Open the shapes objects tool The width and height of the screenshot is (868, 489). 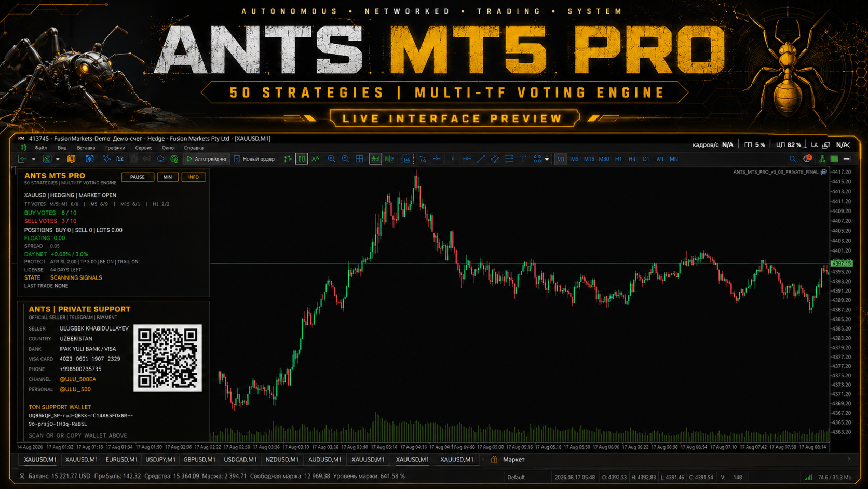(x=537, y=159)
